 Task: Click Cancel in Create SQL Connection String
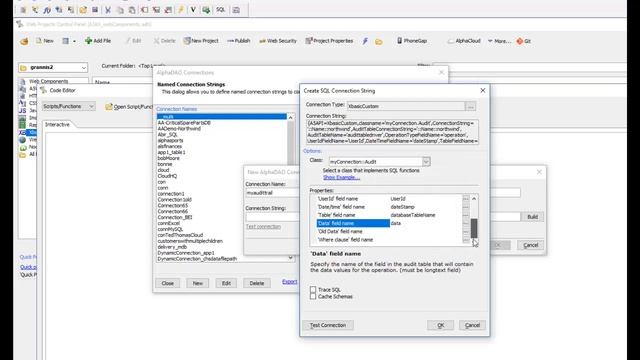(472, 325)
